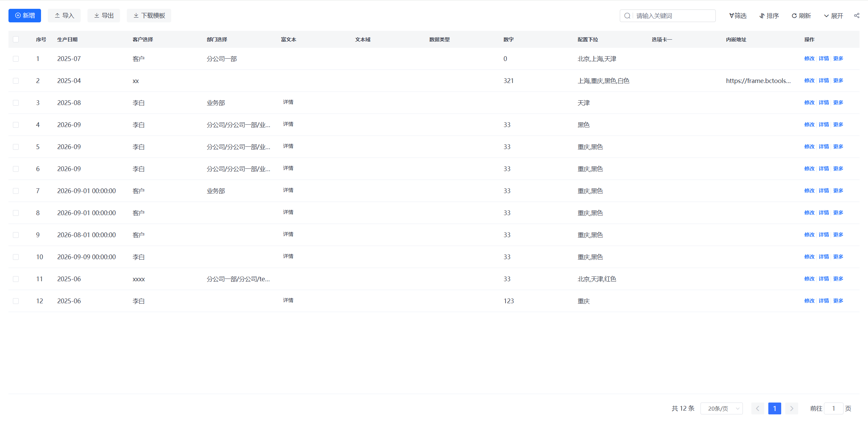Check the checkbox for row 3
Image resolution: width=868 pixels, height=431 pixels.
point(16,103)
